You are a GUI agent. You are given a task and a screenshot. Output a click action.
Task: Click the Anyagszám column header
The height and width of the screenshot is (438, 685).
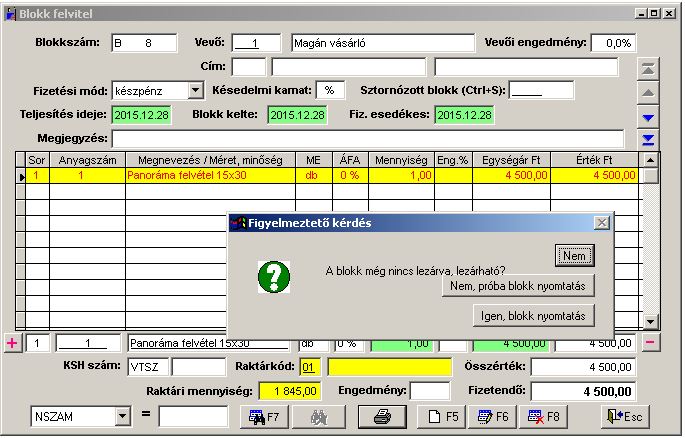[87, 160]
